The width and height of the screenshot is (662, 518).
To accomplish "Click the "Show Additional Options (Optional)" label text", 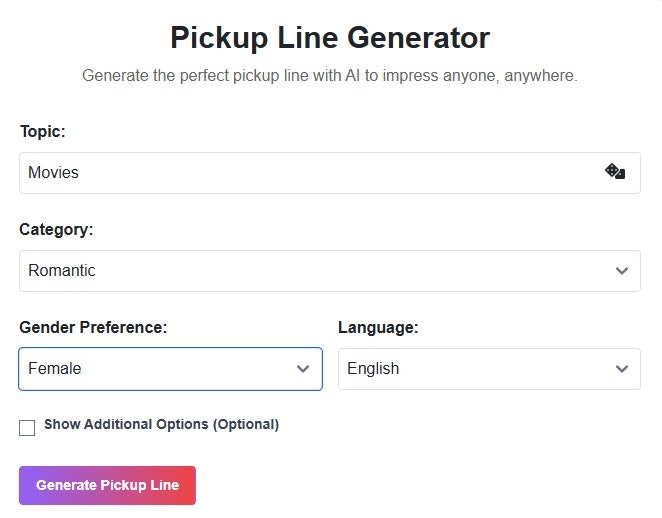I will pyautogui.click(x=161, y=424).
